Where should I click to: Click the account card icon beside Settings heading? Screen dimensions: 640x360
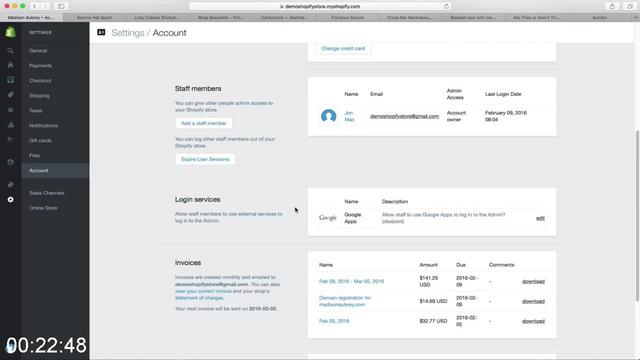(101, 32)
